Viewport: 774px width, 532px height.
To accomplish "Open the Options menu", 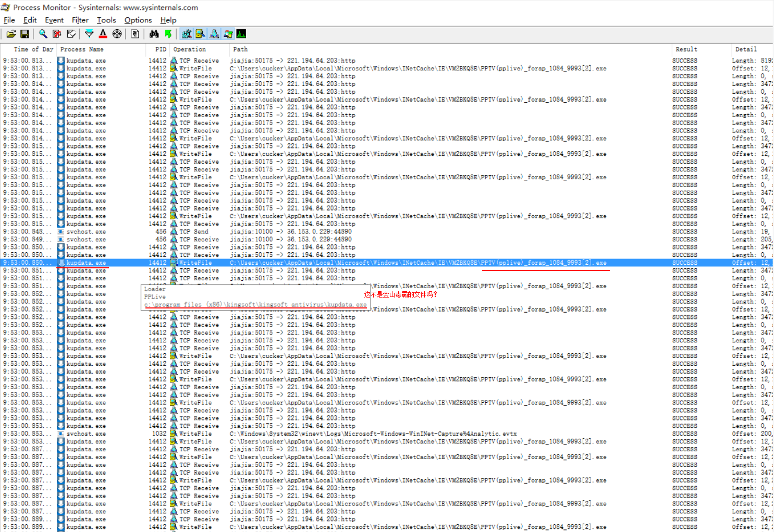I will coord(138,20).
